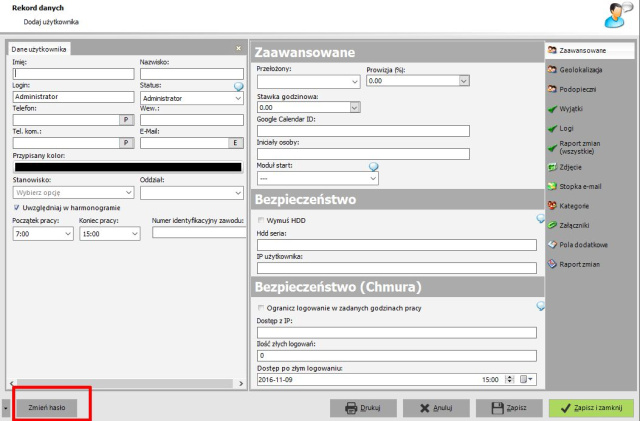The image size is (640, 421).
Task: Click the Google Calendar ID field
Action: [x=363, y=131]
